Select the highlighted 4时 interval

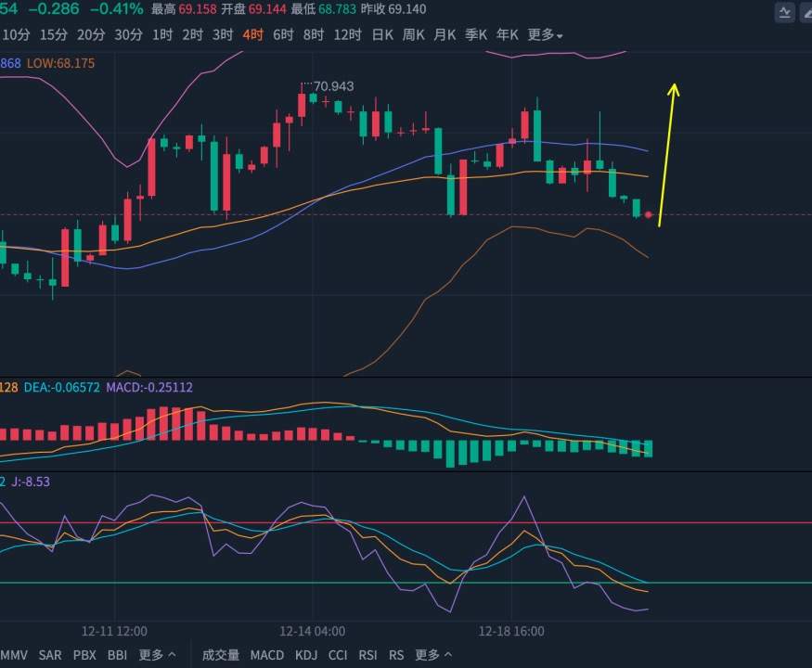coord(253,35)
